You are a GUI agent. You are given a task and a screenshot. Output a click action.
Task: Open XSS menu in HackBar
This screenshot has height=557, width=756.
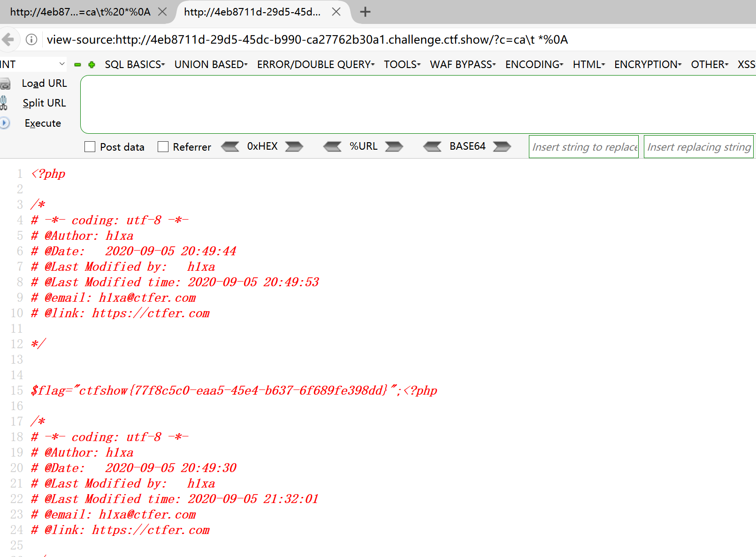point(746,64)
